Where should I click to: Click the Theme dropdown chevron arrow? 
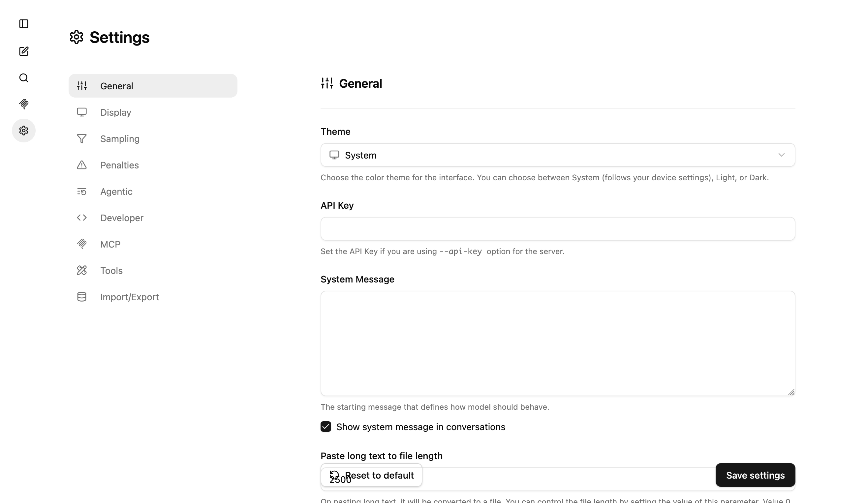click(781, 155)
